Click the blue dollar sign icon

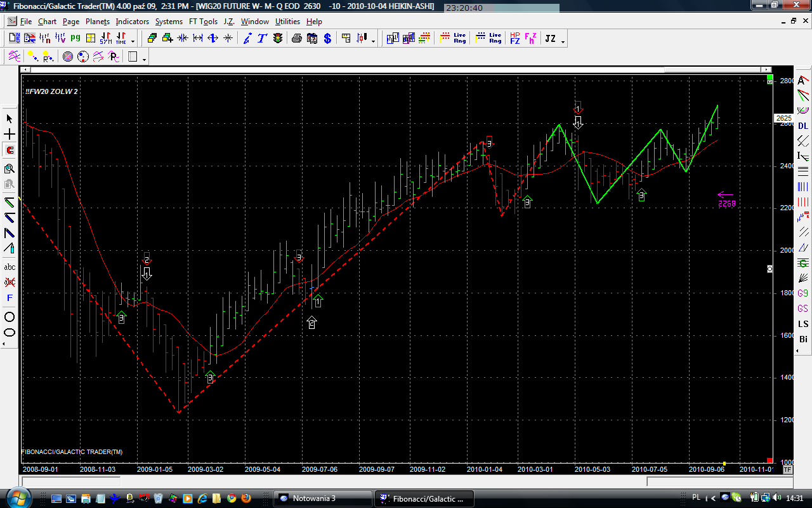(x=327, y=39)
